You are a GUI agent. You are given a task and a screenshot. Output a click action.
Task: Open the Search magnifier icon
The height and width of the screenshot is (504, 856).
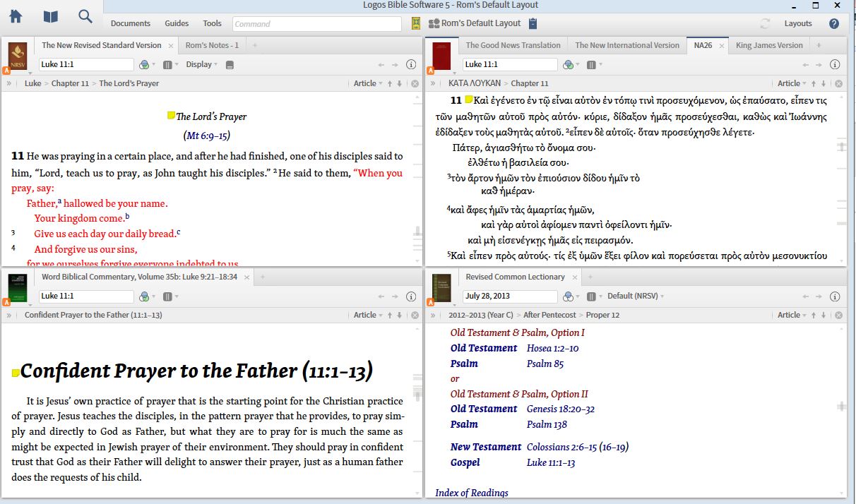(85, 16)
